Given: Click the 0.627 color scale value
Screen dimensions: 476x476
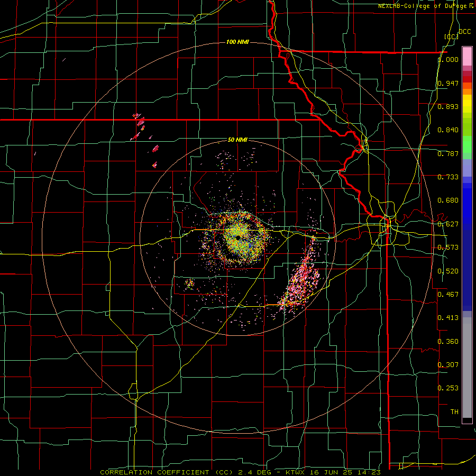Looking at the screenshot, I should pyautogui.click(x=448, y=224).
